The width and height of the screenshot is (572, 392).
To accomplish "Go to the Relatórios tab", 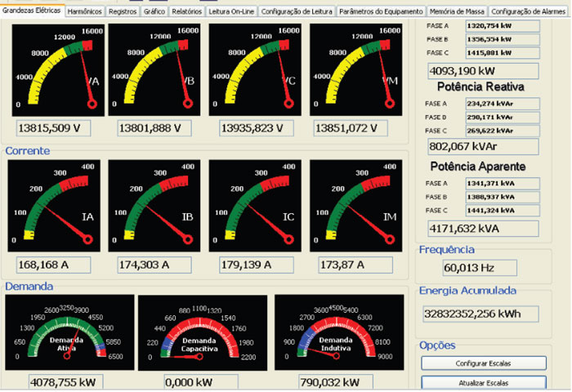I will 187,12.
